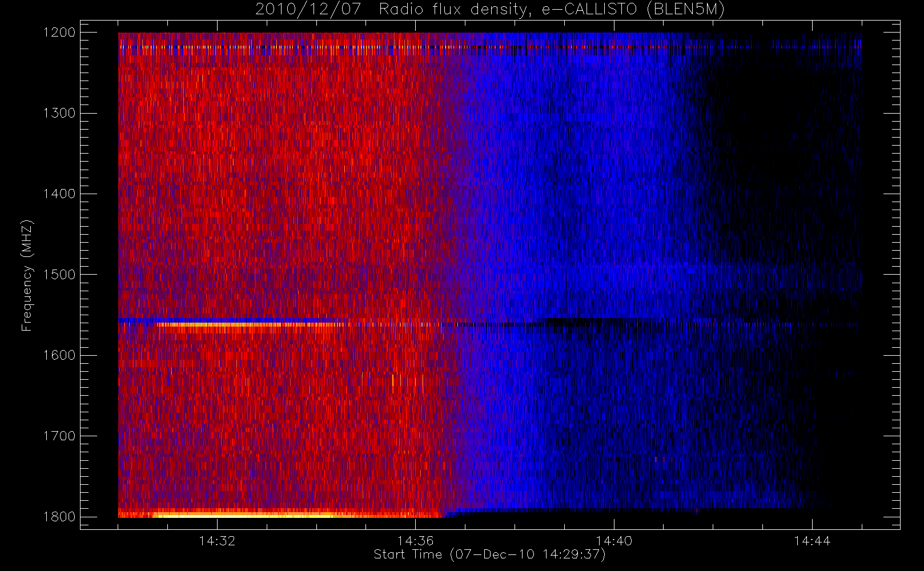Click the 1300 frequency tick label

click(59, 113)
